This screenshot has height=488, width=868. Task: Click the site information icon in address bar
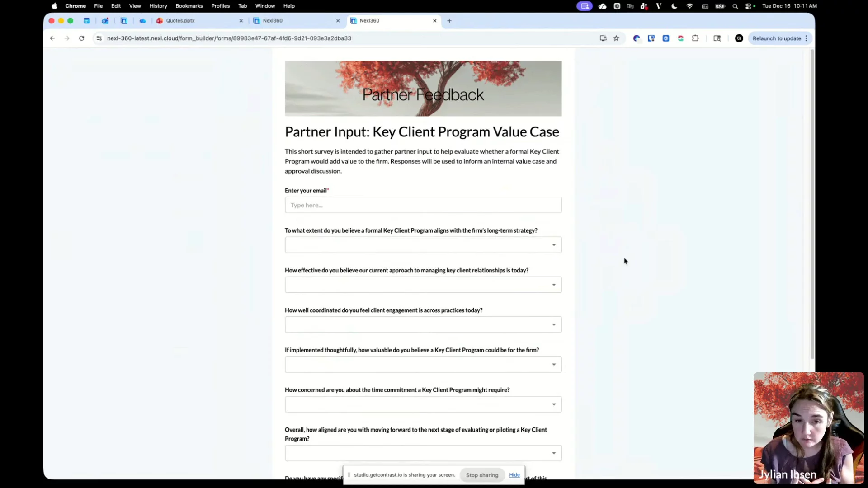[x=99, y=38]
